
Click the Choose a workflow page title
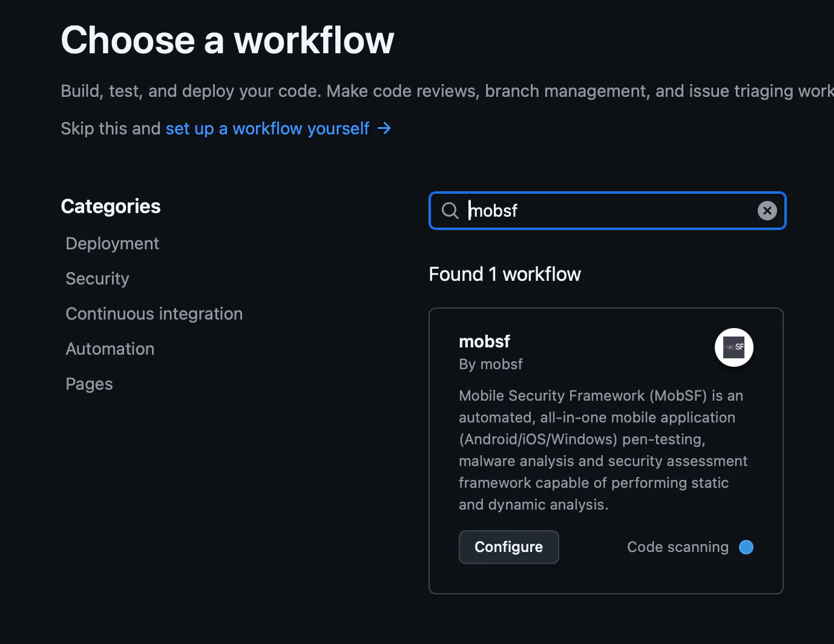[x=227, y=41]
